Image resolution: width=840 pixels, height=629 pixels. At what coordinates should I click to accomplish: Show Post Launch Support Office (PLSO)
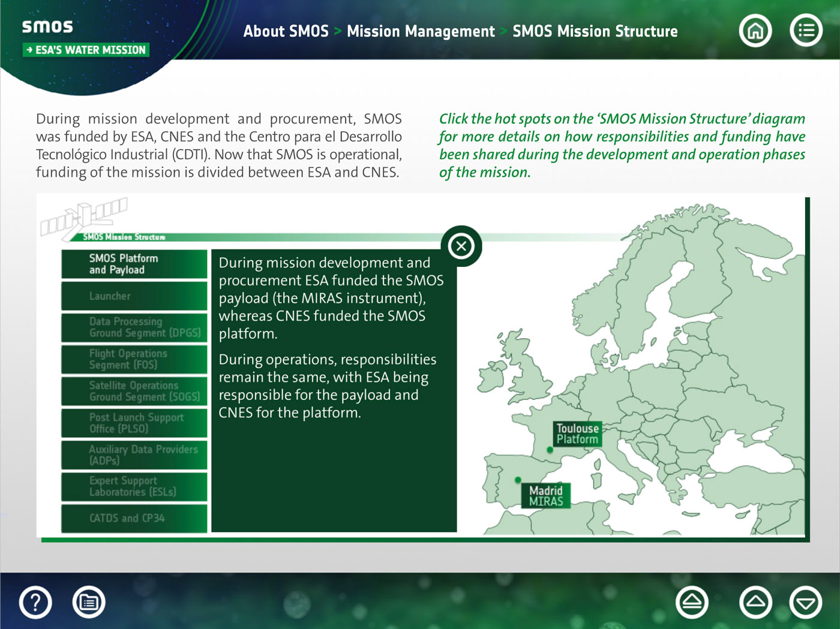point(134,423)
